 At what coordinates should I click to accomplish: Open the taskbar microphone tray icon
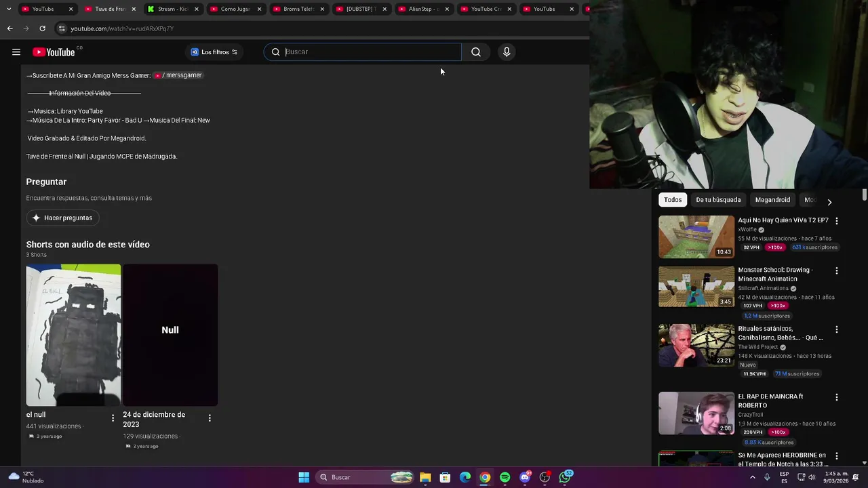[767, 477]
